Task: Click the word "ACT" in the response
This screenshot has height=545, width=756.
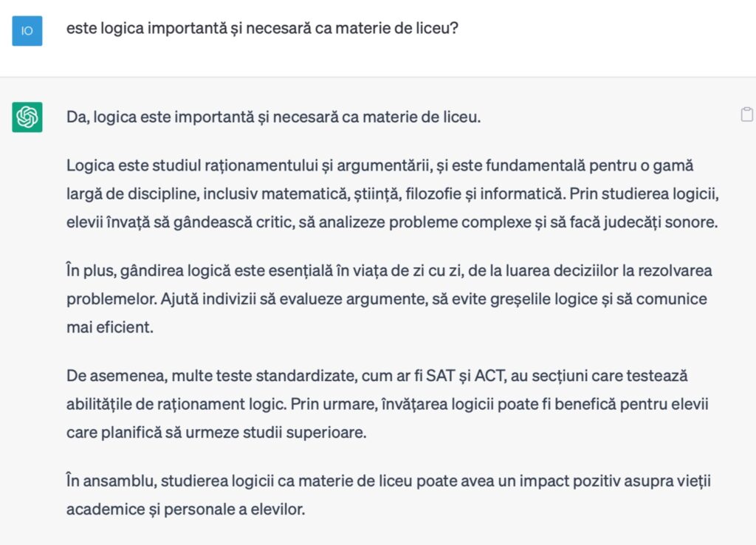Action: pyautogui.click(x=489, y=376)
